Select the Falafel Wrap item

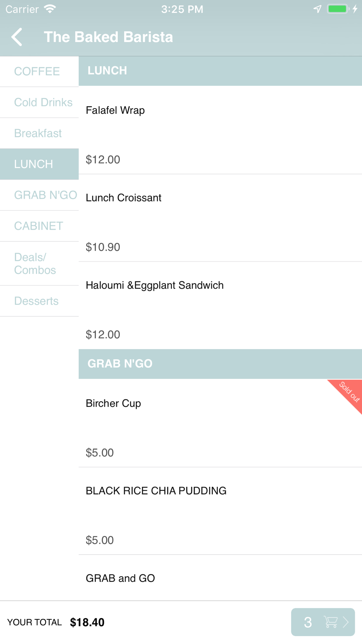point(220,130)
